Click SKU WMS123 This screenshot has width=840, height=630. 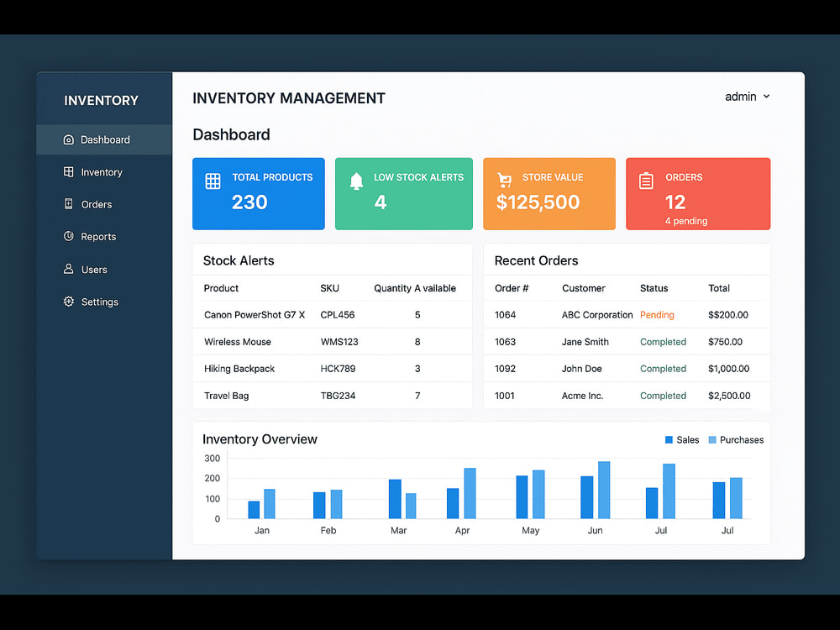point(339,342)
